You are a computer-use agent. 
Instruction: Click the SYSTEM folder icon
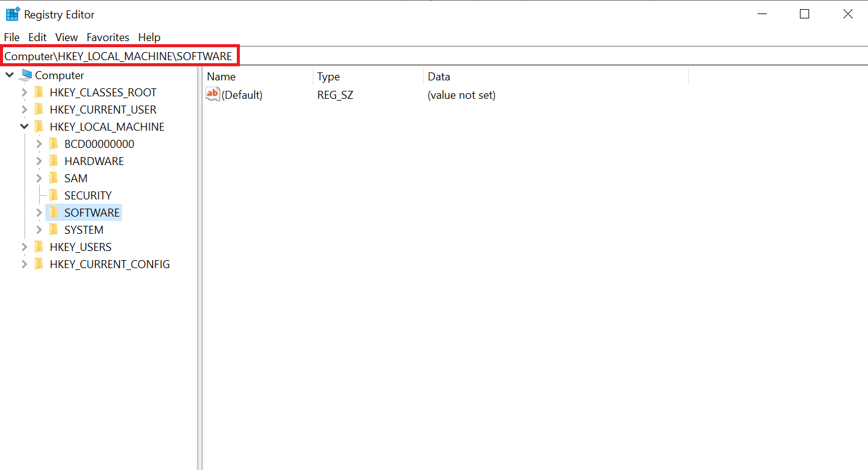(53, 230)
